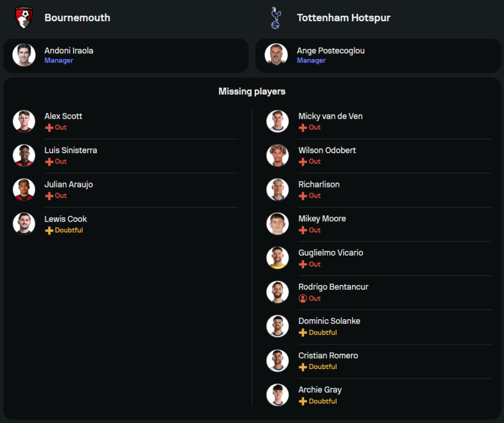The width and height of the screenshot is (504, 423).
Task: Click the Tottenham Hotspur club crest
Action: point(275,18)
